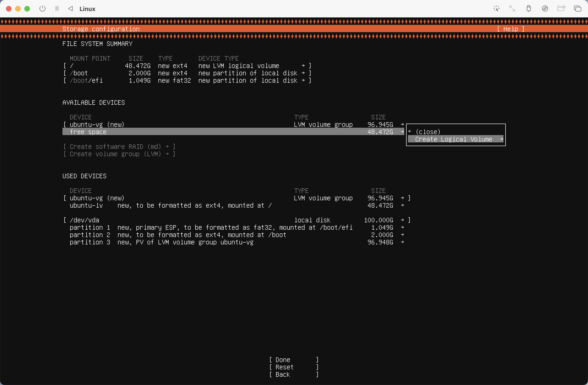
Task: Click the windows overlay icon at far right
Action: pyautogui.click(x=577, y=9)
